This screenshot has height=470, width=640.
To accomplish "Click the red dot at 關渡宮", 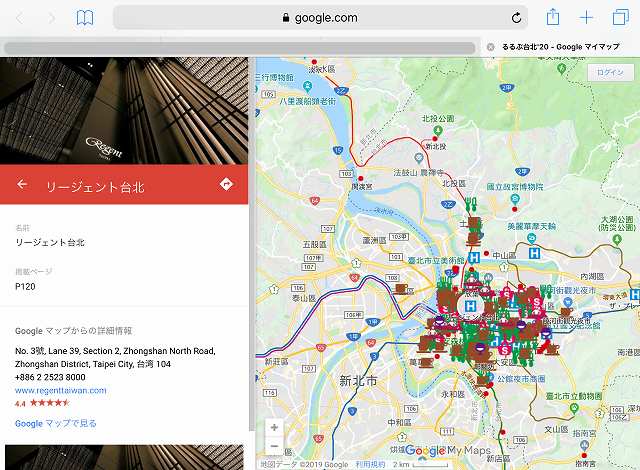I will point(361,179).
